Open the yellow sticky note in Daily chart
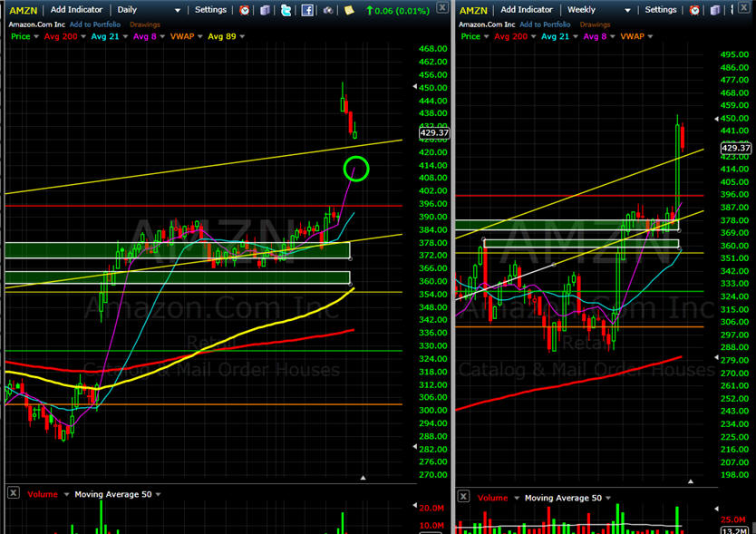The height and width of the screenshot is (534, 756). 349,10
